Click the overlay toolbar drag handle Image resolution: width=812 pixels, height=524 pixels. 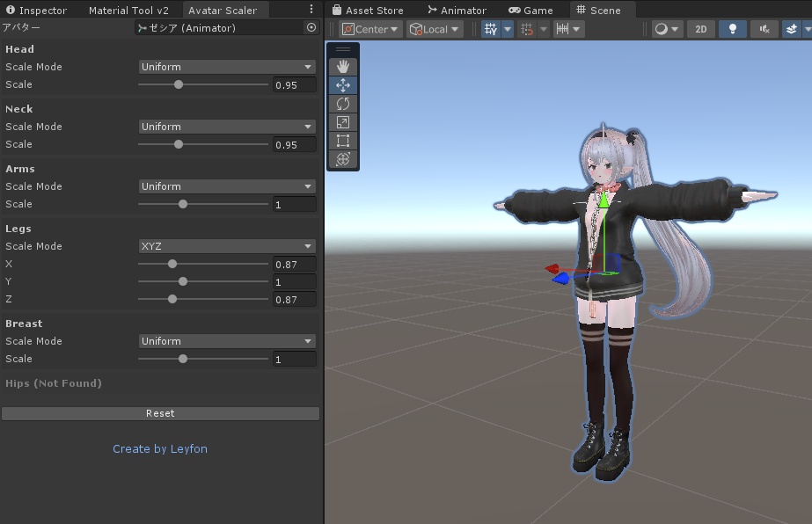(x=343, y=49)
